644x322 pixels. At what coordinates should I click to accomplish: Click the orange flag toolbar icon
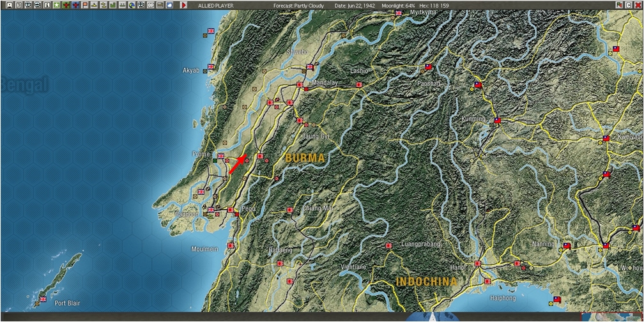84,5
